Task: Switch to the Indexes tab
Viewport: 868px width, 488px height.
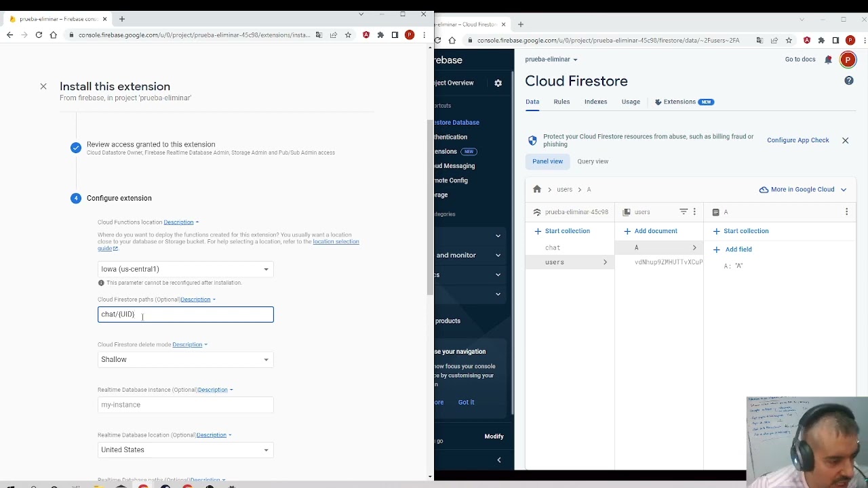Action: point(596,102)
